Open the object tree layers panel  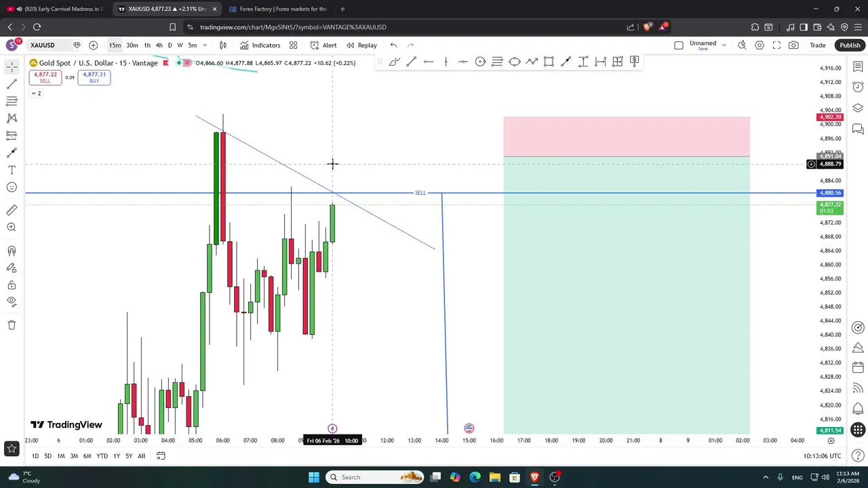click(x=858, y=108)
